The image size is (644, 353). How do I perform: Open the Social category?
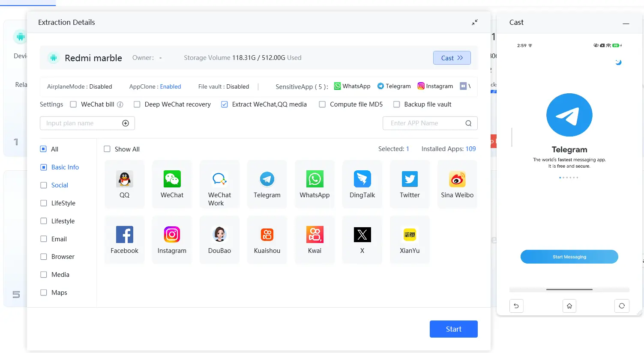point(60,185)
